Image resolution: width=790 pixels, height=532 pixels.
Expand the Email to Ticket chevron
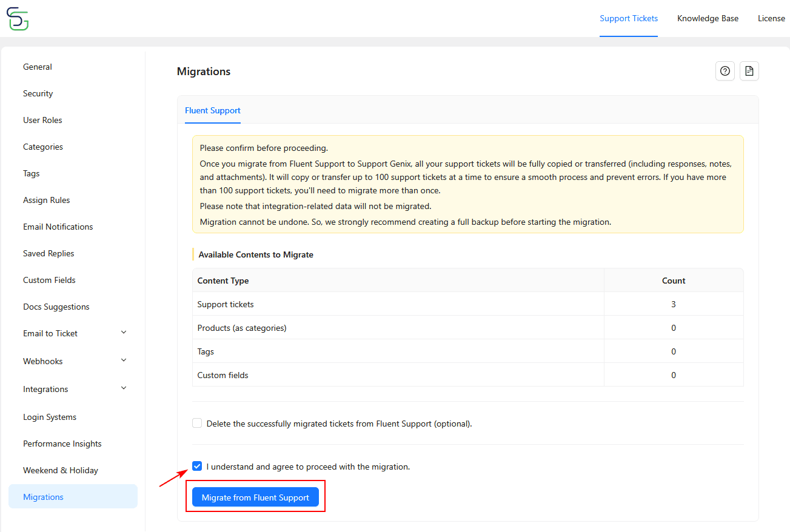124,333
